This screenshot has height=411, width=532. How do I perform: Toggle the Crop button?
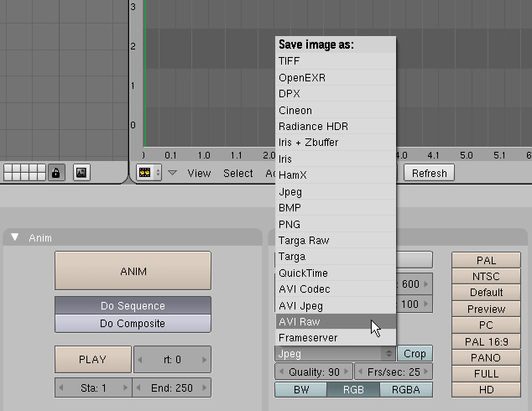415,354
